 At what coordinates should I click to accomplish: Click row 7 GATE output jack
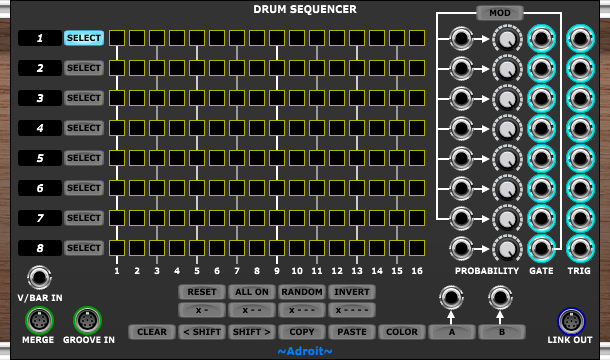point(541,218)
